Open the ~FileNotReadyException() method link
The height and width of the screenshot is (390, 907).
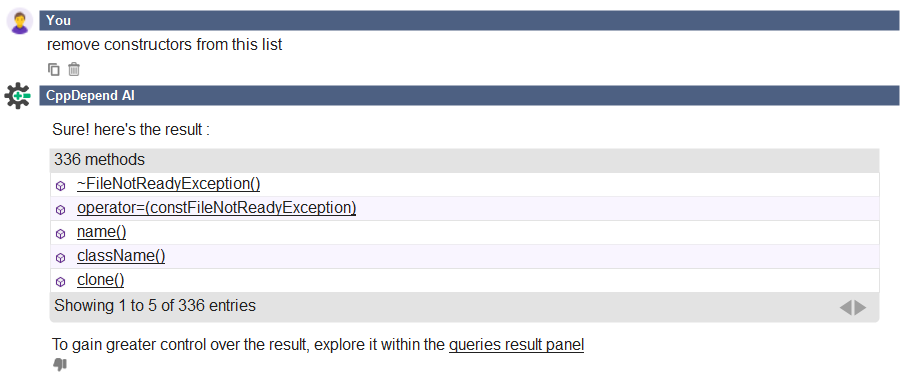click(168, 184)
